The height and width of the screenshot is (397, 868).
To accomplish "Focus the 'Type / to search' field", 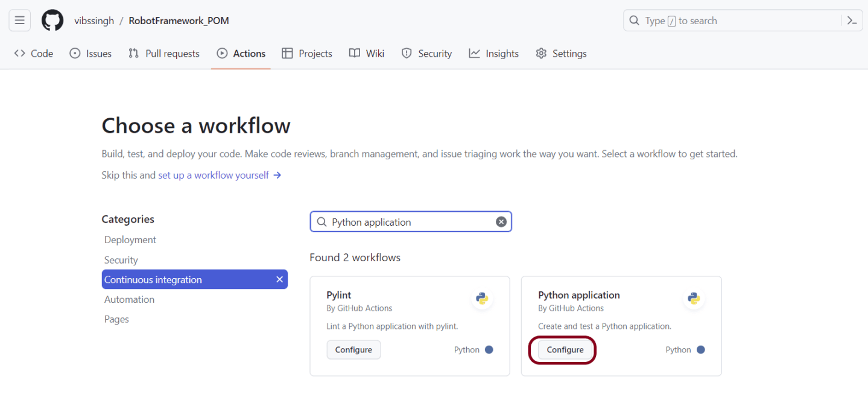I will click(741, 21).
